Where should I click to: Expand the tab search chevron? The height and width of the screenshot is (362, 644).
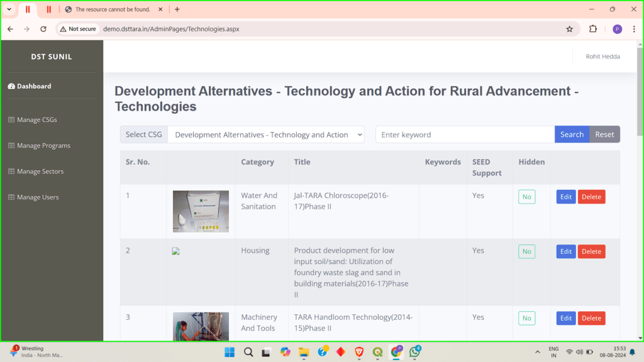[9, 9]
